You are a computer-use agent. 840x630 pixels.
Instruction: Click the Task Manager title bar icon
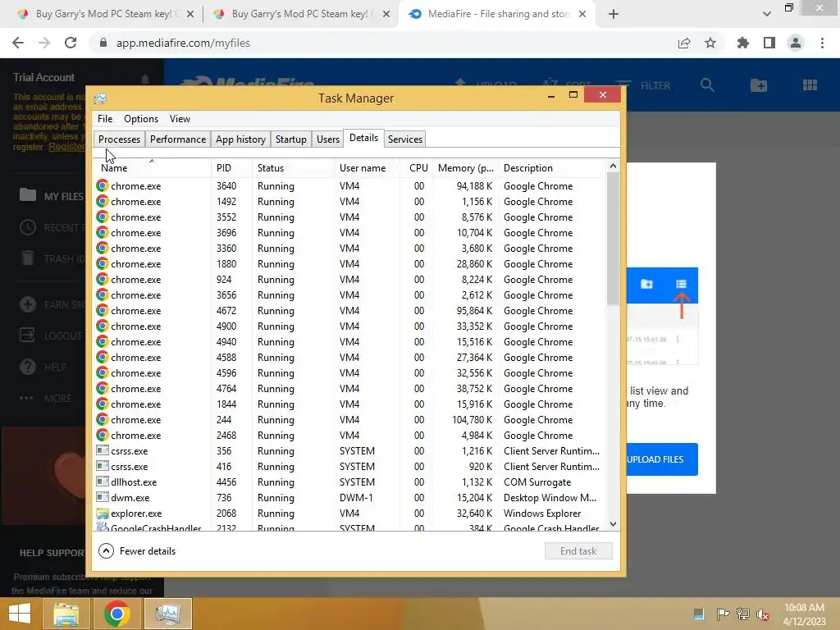(100, 98)
